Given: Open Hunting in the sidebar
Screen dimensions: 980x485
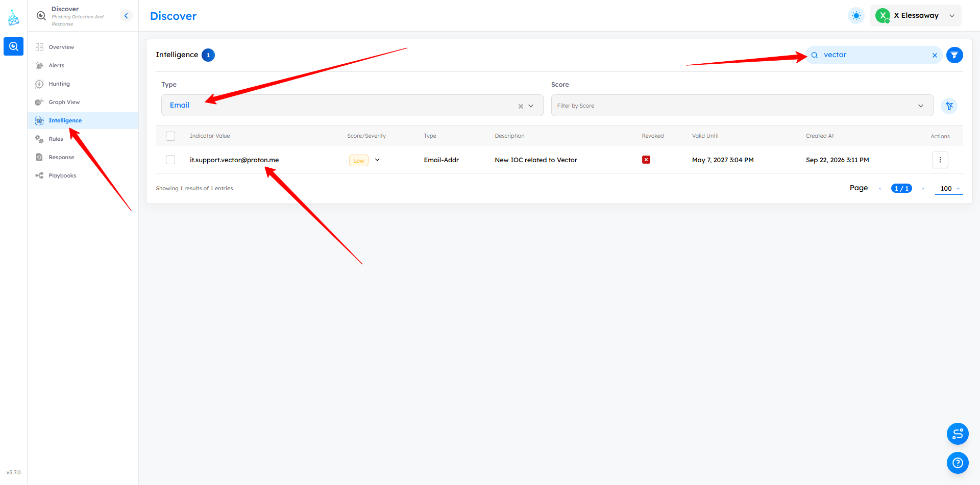Looking at the screenshot, I should 83,84.
